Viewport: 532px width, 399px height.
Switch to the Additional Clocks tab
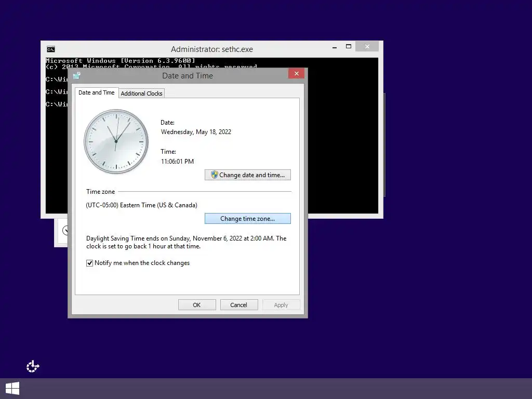(x=141, y=94)
